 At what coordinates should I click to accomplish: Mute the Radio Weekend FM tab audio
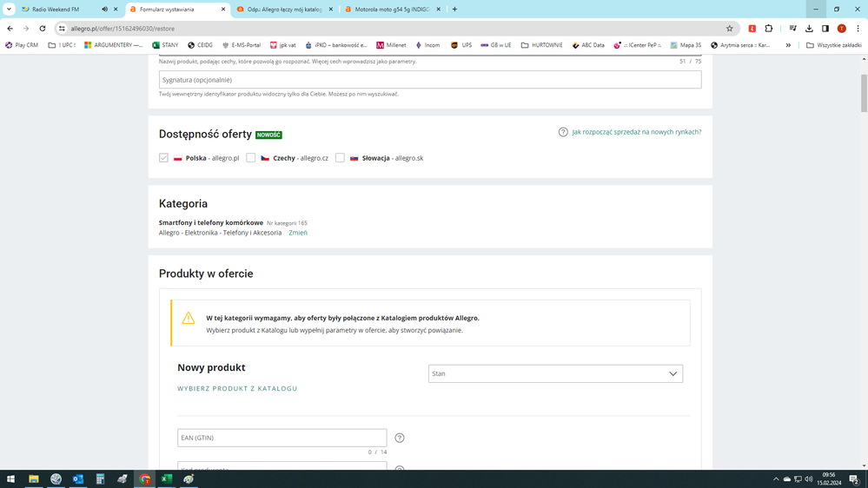click(x=104, y=9)
